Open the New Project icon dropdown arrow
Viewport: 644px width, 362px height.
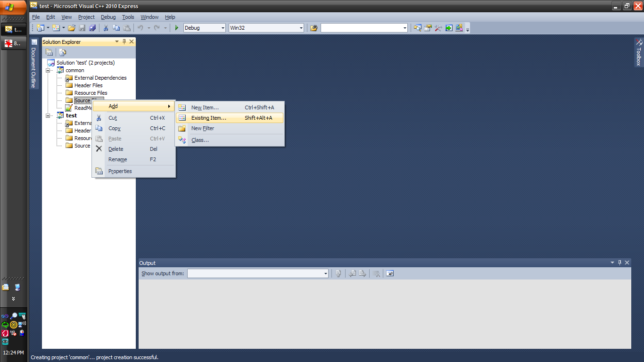pos(48,28)
